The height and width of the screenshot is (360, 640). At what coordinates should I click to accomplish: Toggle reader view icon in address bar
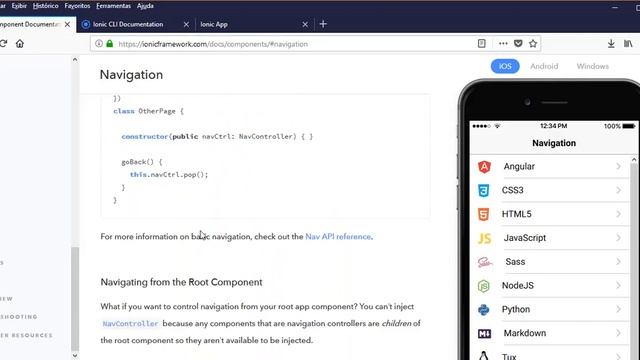click(x=482, y=44)
